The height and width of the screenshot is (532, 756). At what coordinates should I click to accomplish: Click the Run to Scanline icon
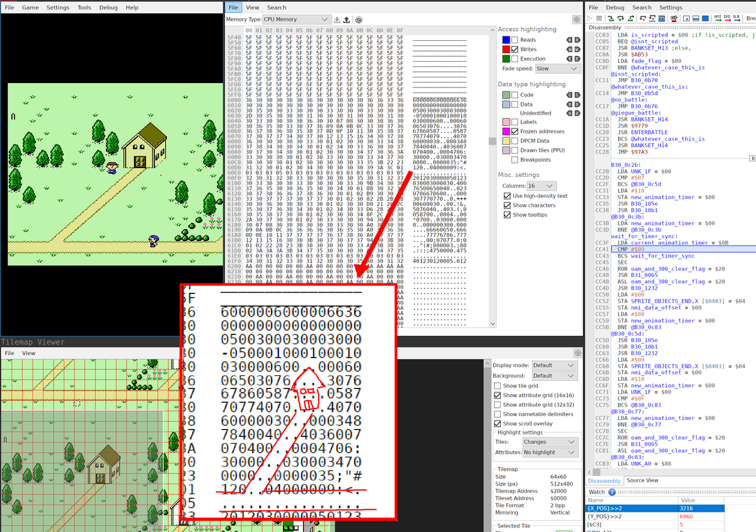(x=736, y=18)
